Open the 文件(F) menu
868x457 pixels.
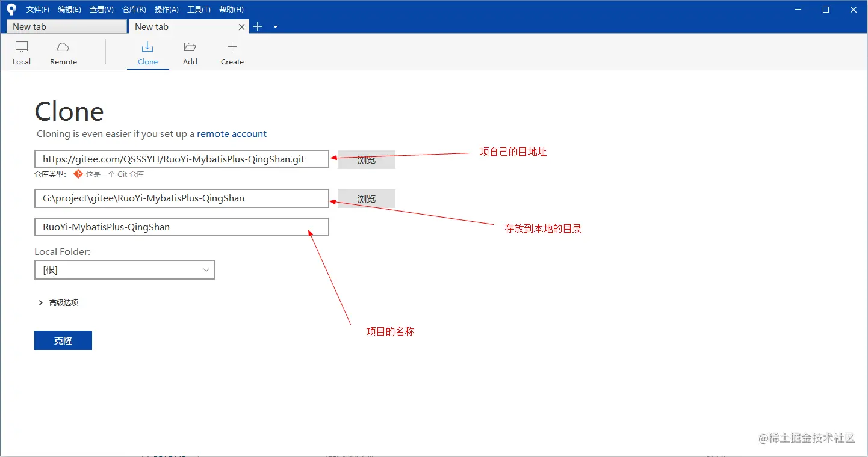[38, 10]
